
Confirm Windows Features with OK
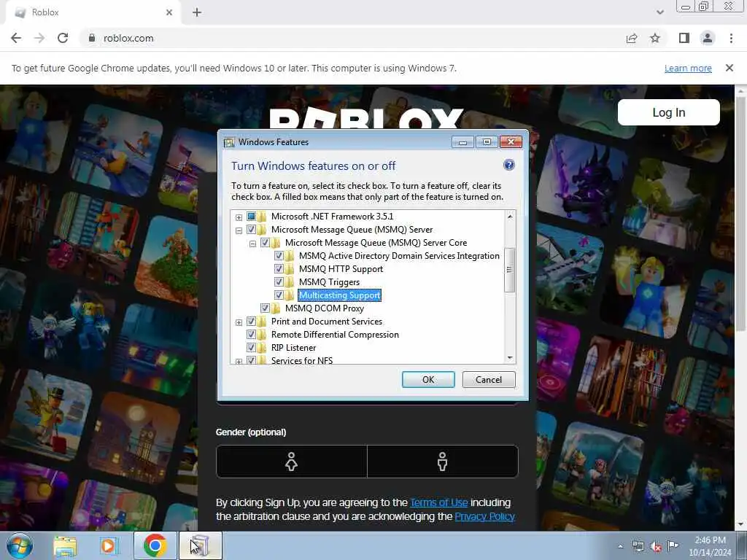pos(427,379)
